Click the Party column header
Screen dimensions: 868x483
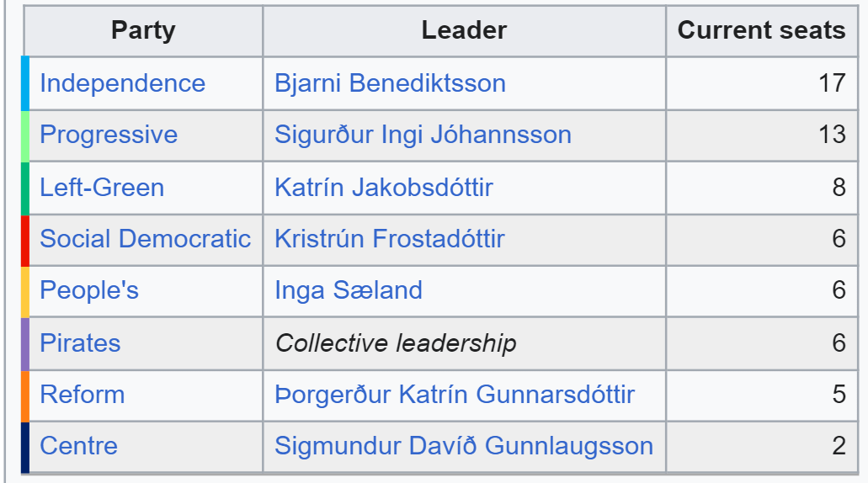(x=143, y=30)
